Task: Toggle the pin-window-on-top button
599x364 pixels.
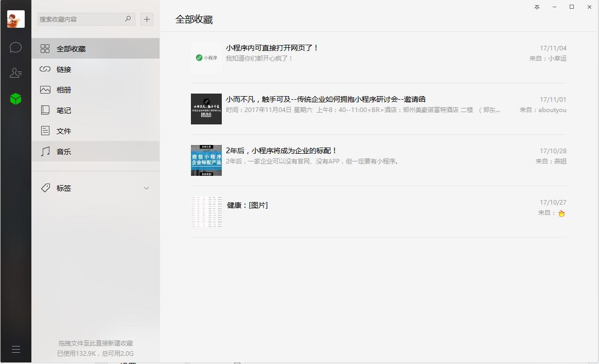Action: point(536,8)
